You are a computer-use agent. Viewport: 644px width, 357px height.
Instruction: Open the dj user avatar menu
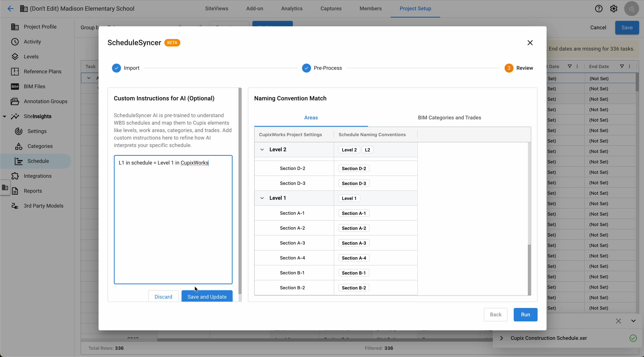click(x=631, y=9)
